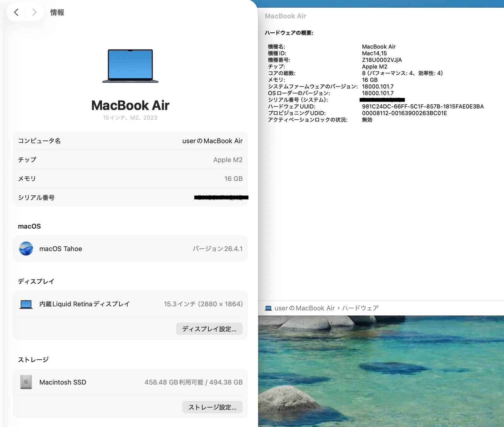Click バージョン26.4.1 text
The width and height of the screenshot is (504, 427).
click(218, 249)
